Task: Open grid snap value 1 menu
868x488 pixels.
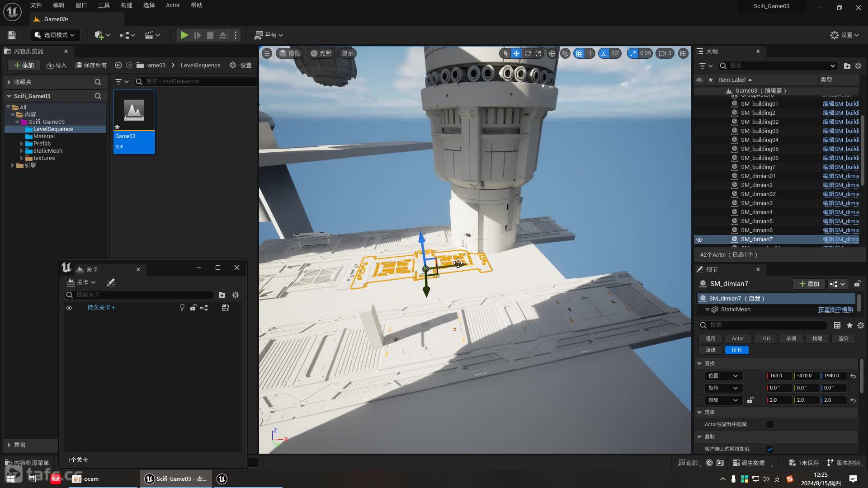Action: click(x=590, y=53)
